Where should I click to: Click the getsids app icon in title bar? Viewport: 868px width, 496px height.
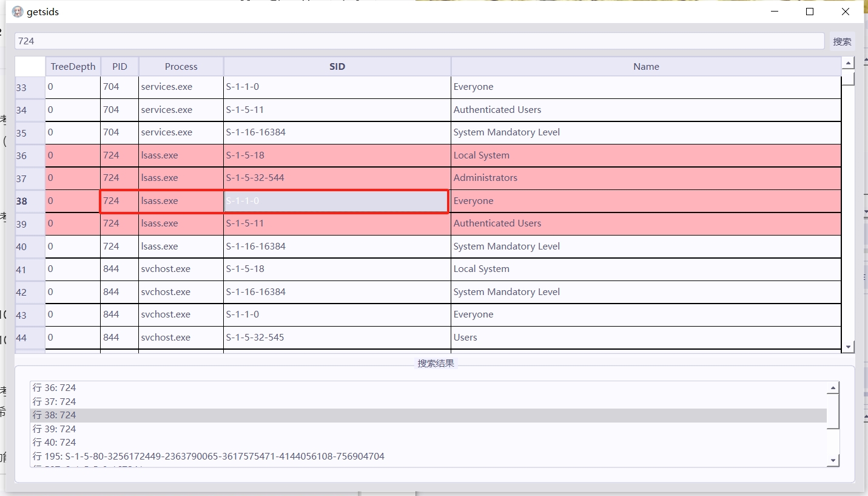tap(18, 12)
